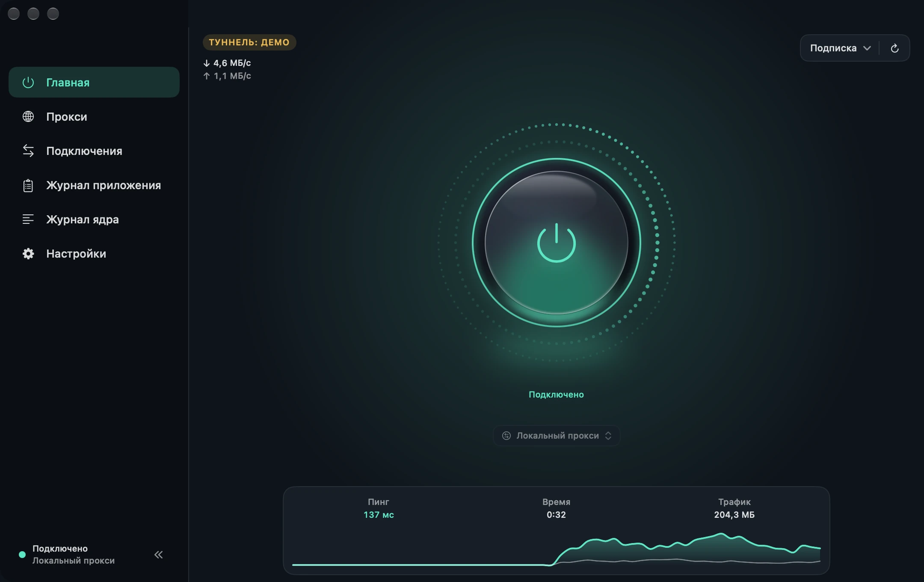Viewport: 924px width, 582px height.
Task: Toggle the large power connection button
Action: click(556, 243)
